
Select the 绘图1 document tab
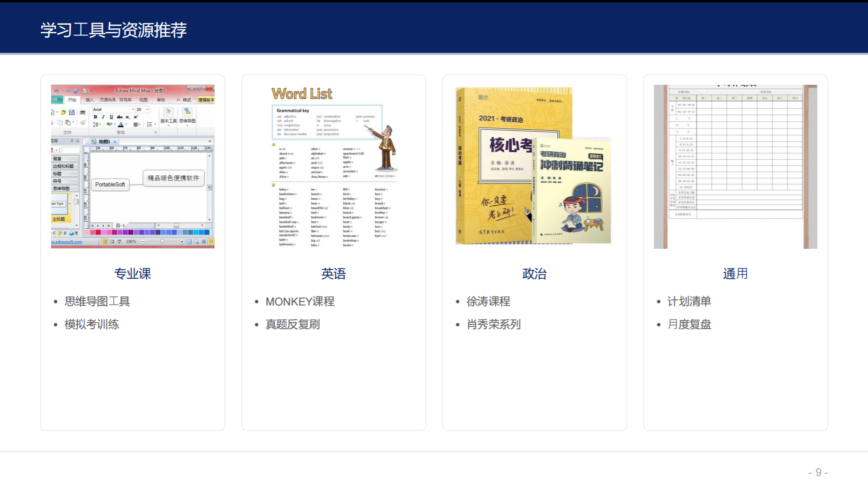(x=104, y=141)
